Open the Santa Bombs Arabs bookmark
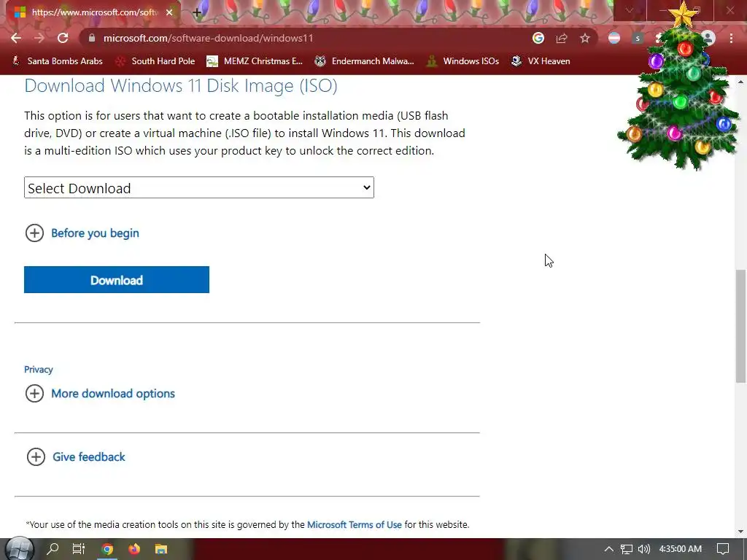The height and width of the screenshot is (560, 747). pos(58,61)
